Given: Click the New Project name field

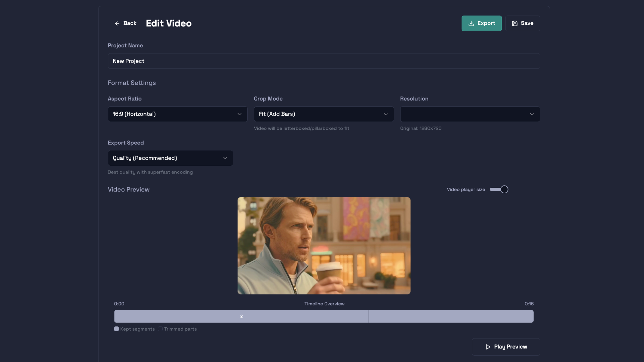Looking at the screenshot, I should click(x=323, y=61).
